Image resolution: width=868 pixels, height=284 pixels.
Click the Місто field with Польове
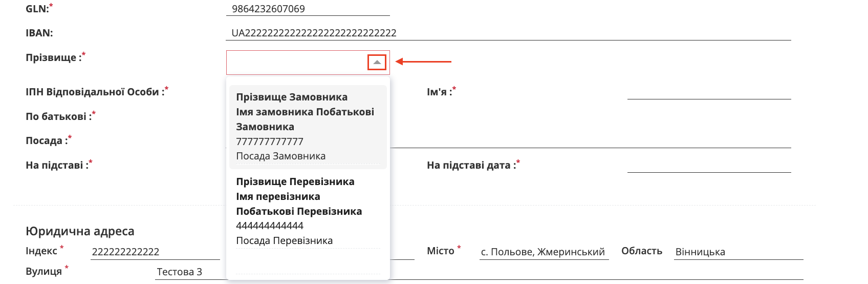[x=544, y=252]
